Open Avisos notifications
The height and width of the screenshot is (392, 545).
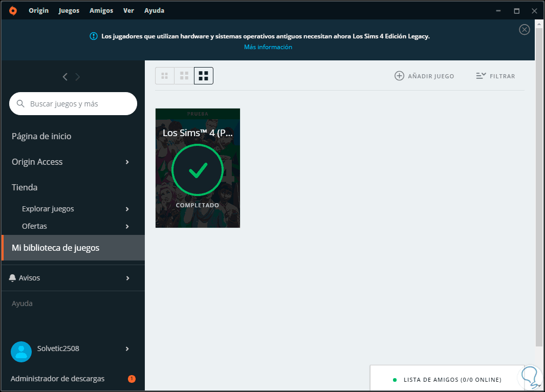pyautogui.click(x=29, y=278)
